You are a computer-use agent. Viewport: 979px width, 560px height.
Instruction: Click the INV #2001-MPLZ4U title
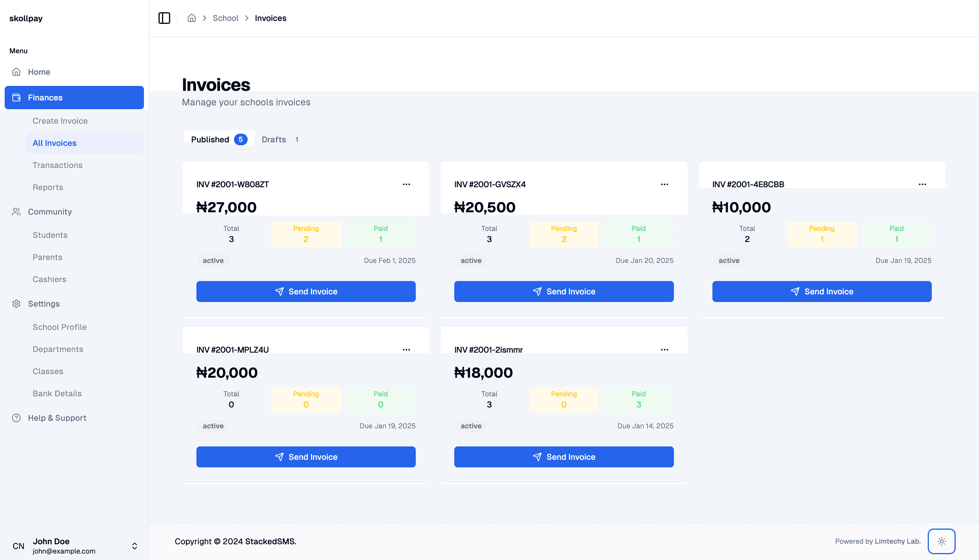point(233,350)
